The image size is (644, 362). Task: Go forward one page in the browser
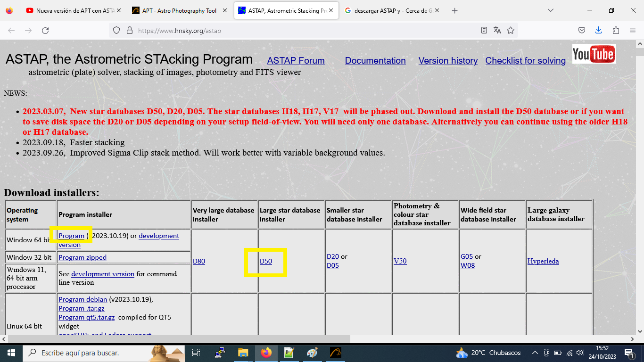(x=28, y=31)
